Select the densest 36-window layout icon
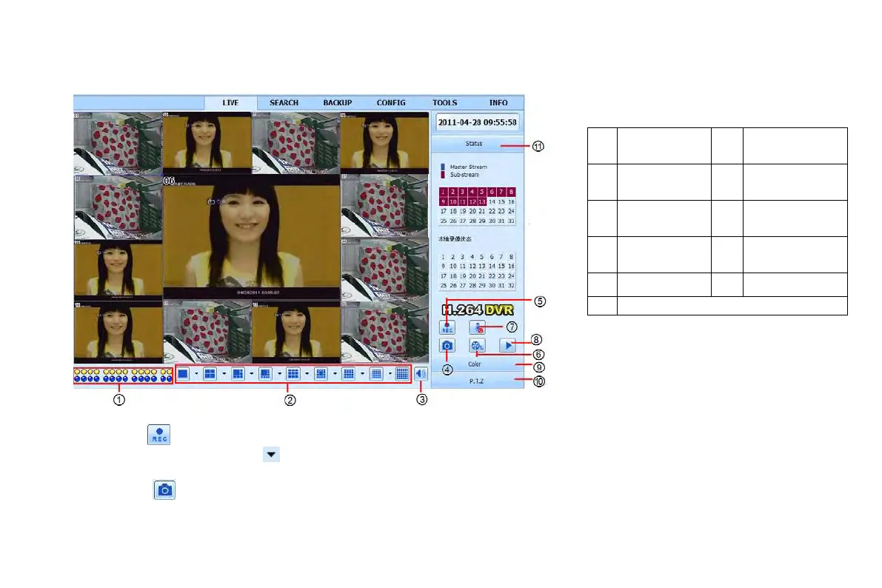The width and height of the screenshot is (882, 588). (402, 374)
